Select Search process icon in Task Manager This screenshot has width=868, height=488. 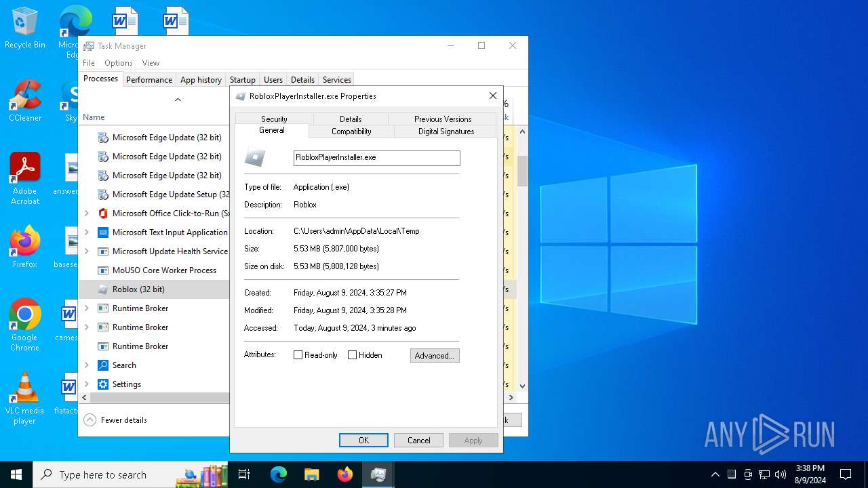[x=103, y=365]
